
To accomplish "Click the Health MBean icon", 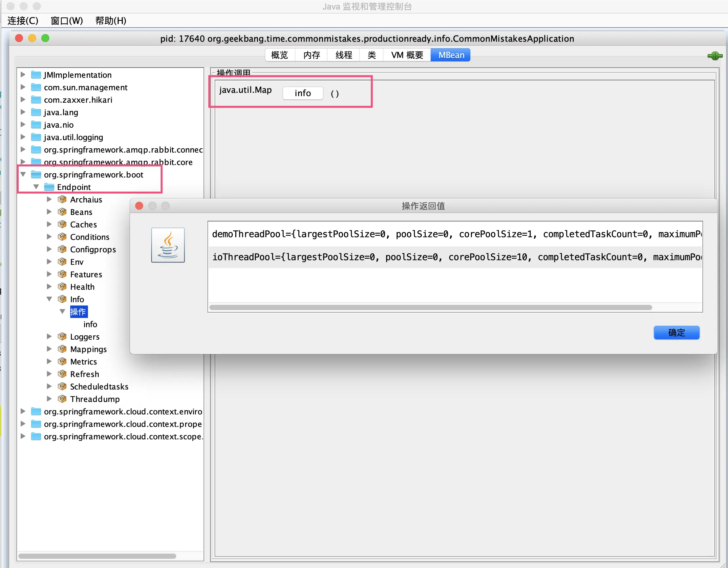I will coord(62,287).
